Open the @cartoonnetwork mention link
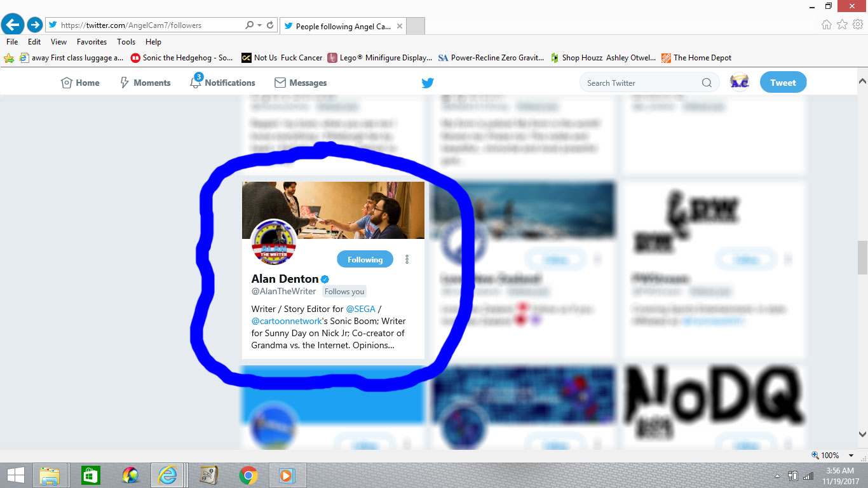Viewport: 868px width, 488px height. (x=287, y=321)
